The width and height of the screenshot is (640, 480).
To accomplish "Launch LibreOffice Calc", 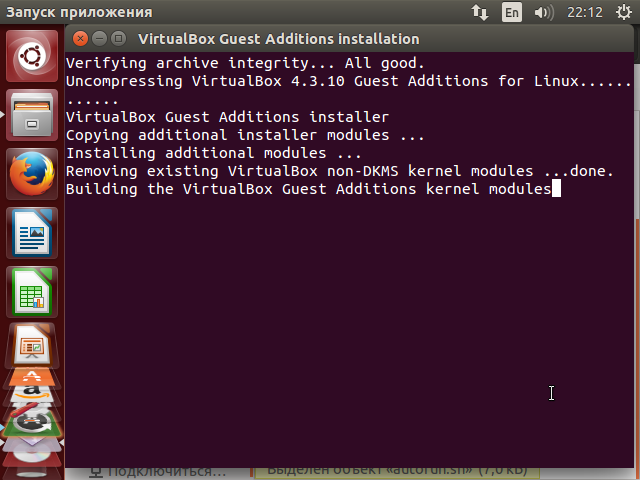I will click(x=32, y=292).
